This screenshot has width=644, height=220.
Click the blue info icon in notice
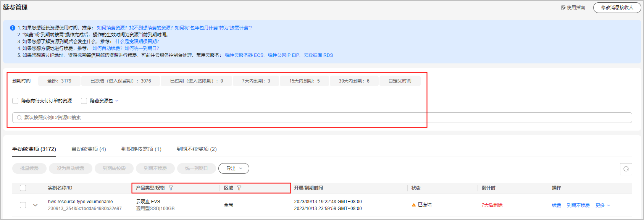tap(13, 28)
